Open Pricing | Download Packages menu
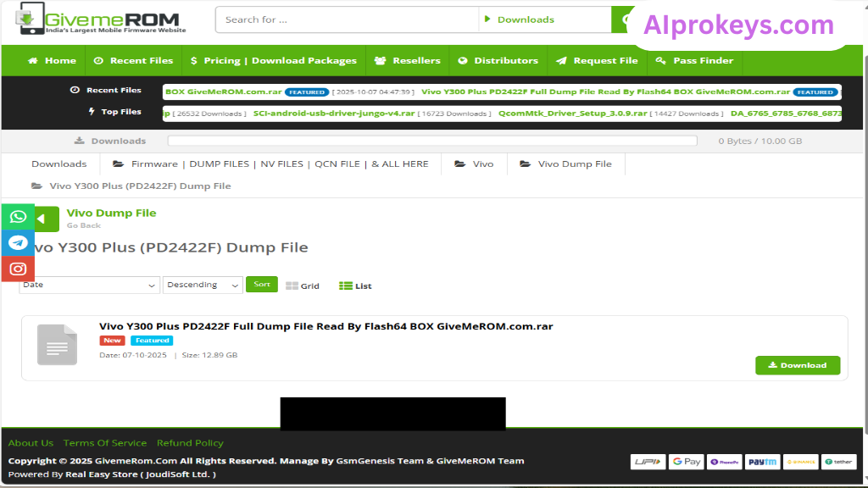The width and height of the screenshot is (868, 488). (274, 60)
